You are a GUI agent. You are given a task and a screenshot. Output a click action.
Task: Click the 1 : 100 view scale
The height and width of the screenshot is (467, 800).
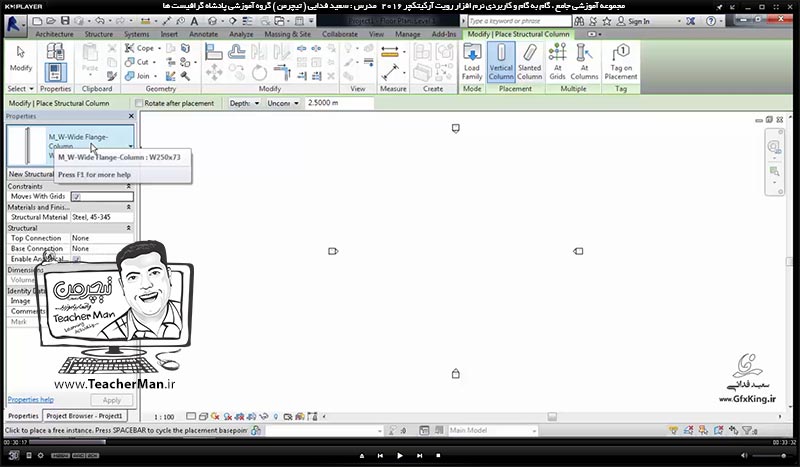(x=164, y=417)
